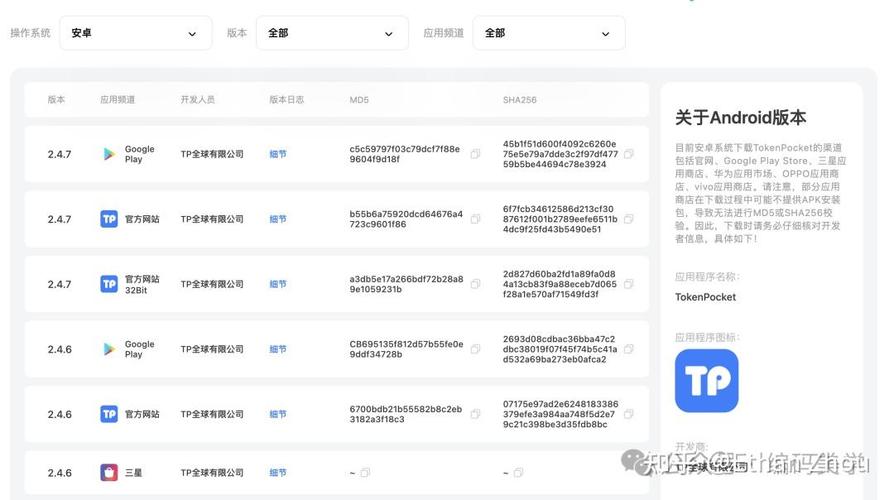Viewport: 894px width, 500px height.
Task: Copy SHA256 2d827d60ba2fd1a89fa0d8 hash
Action: click(628, 284)
